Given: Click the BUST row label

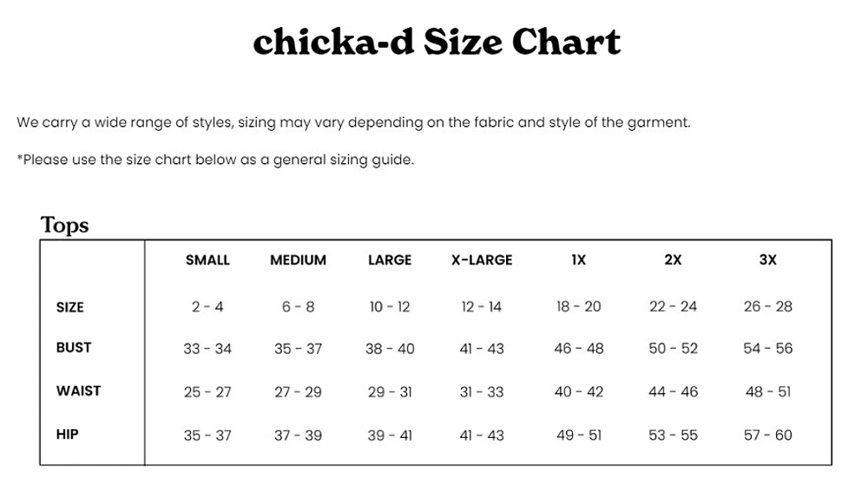Looking at the screenshot, I should pos(74,348).
